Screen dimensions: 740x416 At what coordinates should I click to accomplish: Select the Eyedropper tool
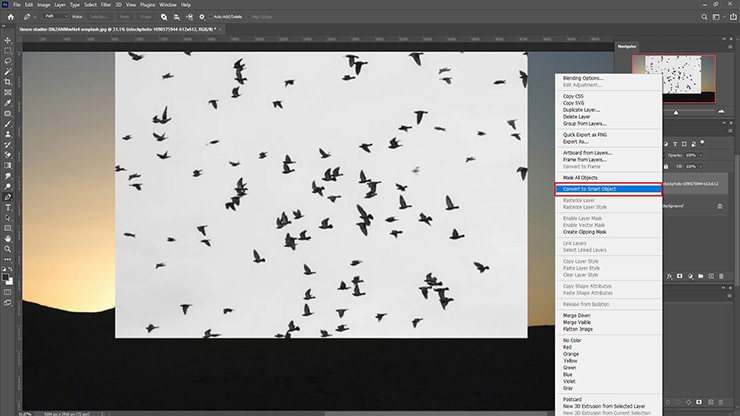click(8, 103)
